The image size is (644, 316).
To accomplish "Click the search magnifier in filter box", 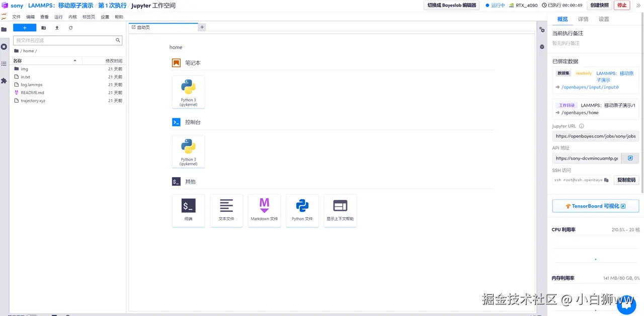I will tap(118, 40).
